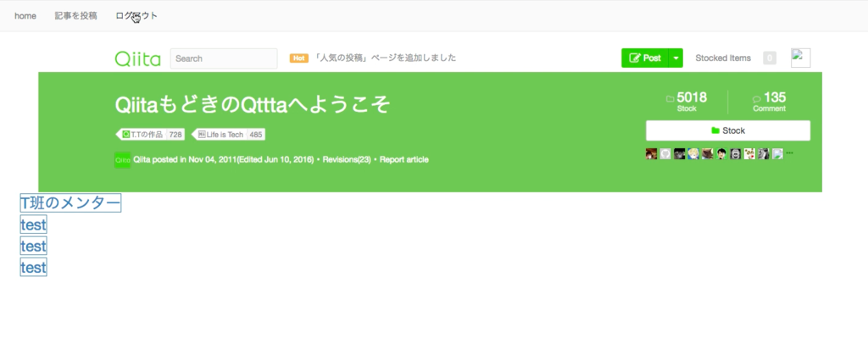Click the article title QiitaもどきのQtttaへようこそ
This screenshot has width=868, height=349.
point(253,104)
